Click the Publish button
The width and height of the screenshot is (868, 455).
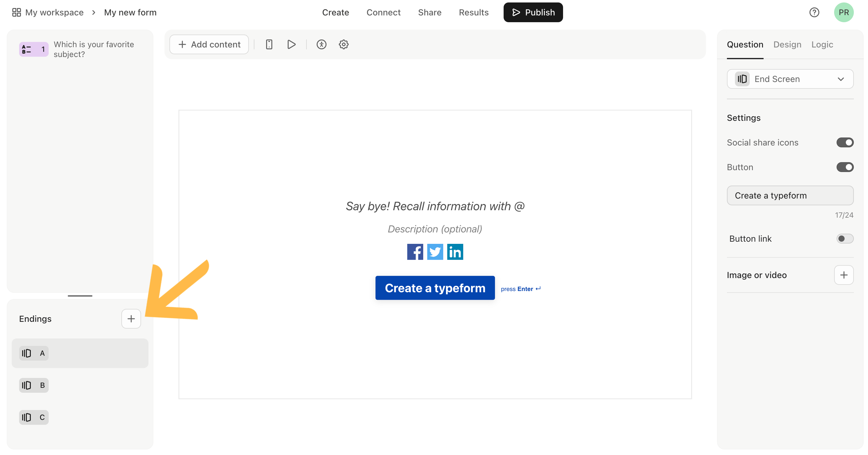pos(533,12)
